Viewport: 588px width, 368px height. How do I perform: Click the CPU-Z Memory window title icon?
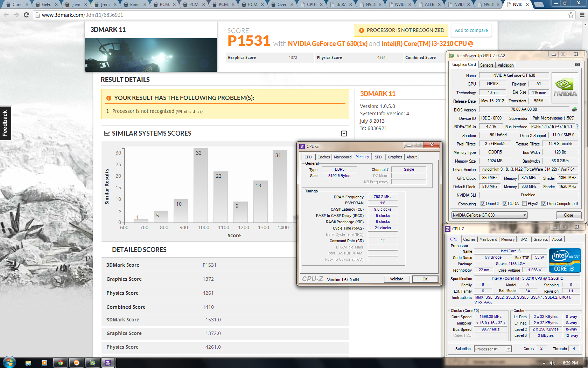click(302, 146)
